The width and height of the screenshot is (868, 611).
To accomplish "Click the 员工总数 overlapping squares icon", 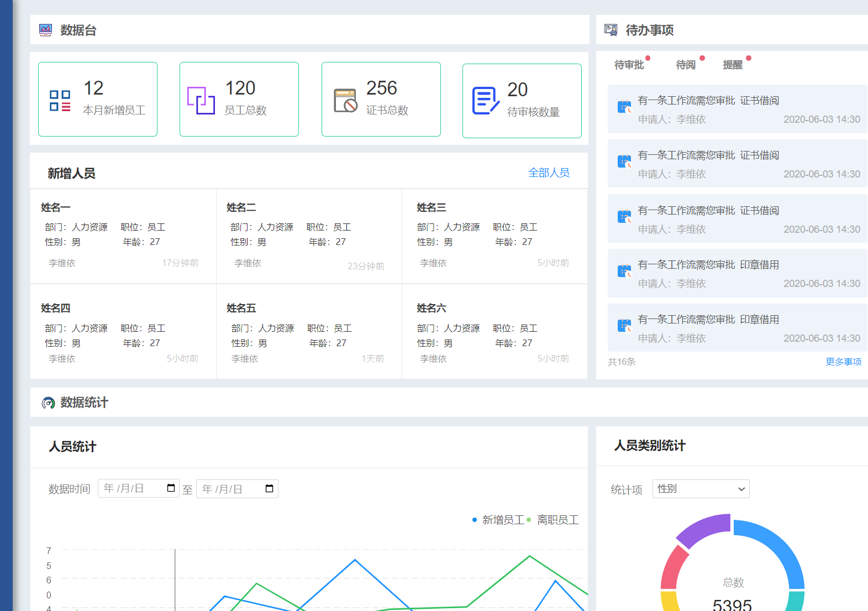I will [x=201, y=101].
